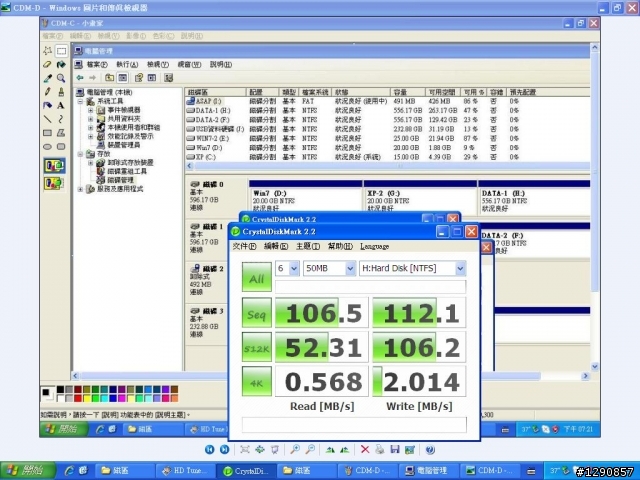Viewport: 640px width, 480px height.
Task: Expand the 本機使用者和群組 tree node
Action: click(x=90, y=127)
